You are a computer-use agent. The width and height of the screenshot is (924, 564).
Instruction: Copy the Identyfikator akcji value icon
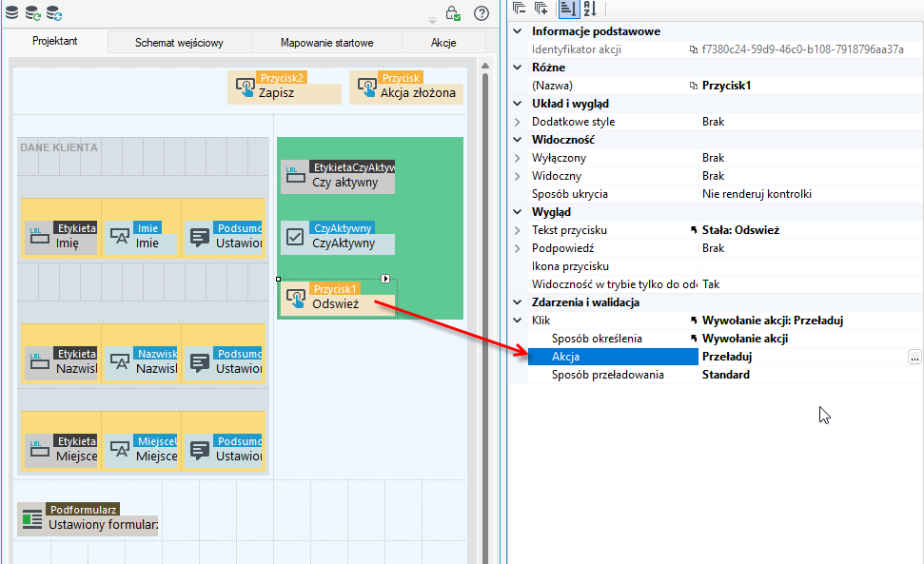[694, 49]
